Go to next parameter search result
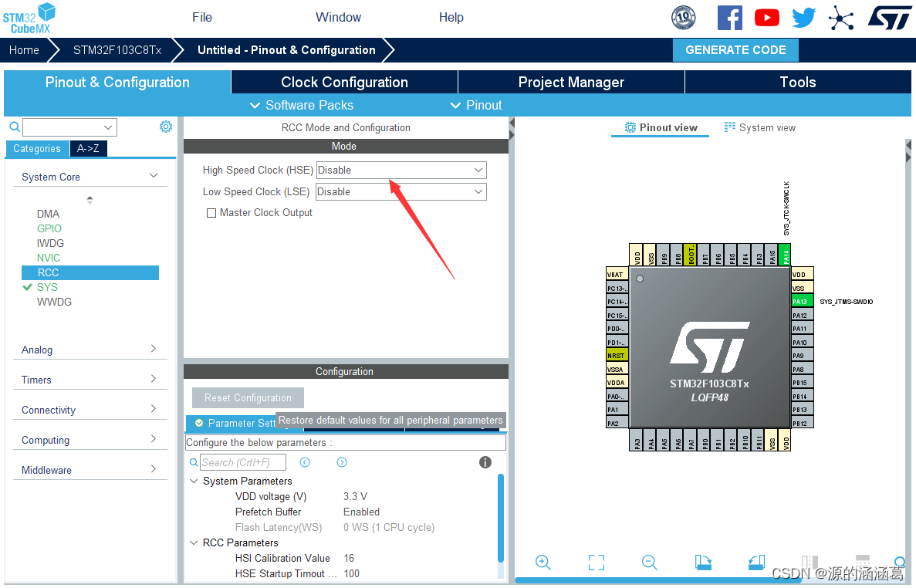 click(x=342, y=462)
